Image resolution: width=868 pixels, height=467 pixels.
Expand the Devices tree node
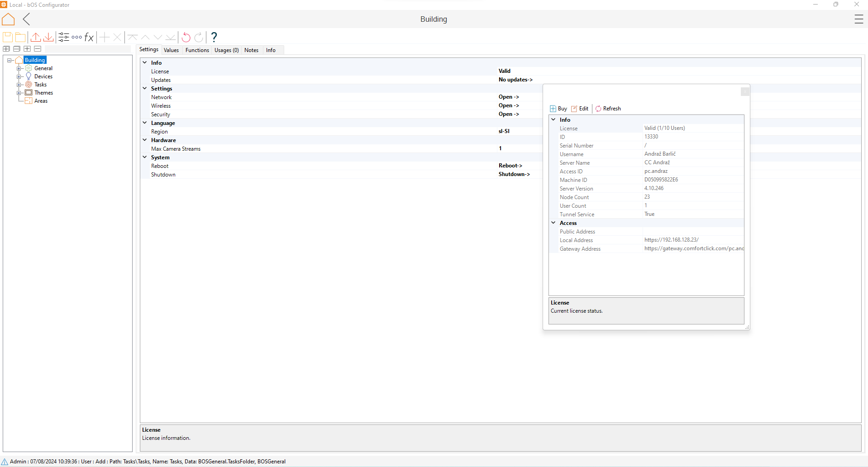pos(19,76)
